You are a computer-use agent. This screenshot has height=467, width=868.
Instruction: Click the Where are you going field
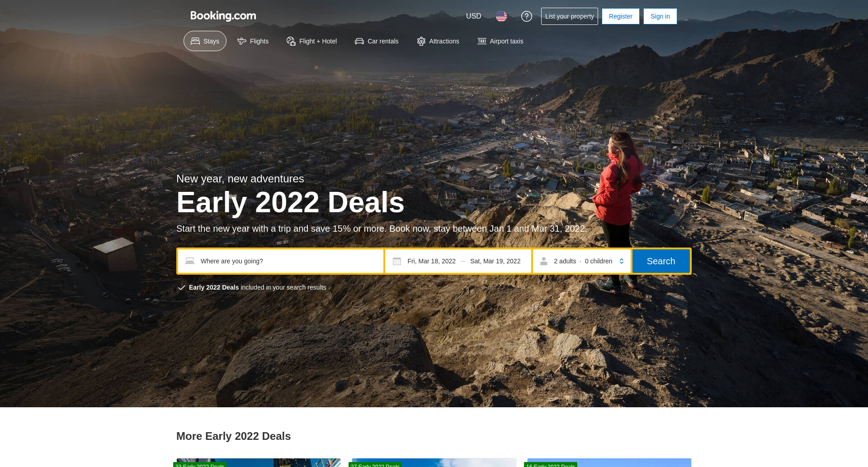point(281,261)
